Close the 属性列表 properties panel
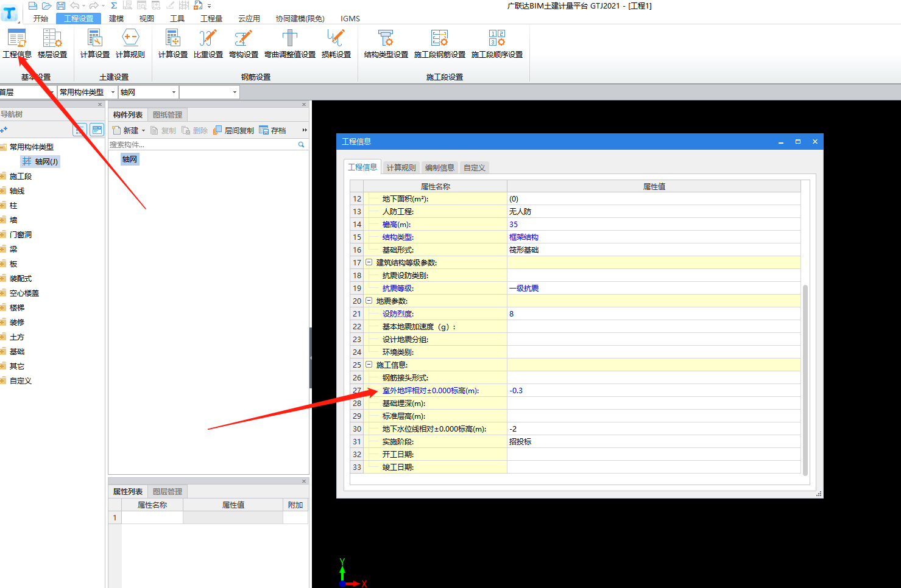 click(x=305, y=481)
